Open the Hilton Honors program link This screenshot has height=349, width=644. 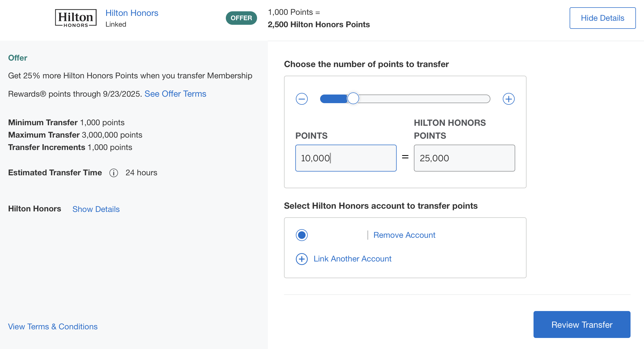pyautogui.click(x=132, y=13)
